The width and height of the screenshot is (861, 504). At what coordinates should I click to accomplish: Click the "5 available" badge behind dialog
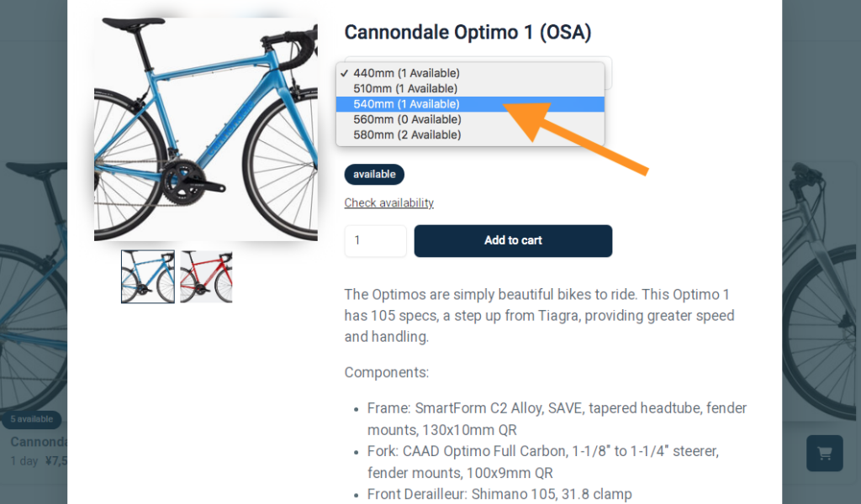32,419
